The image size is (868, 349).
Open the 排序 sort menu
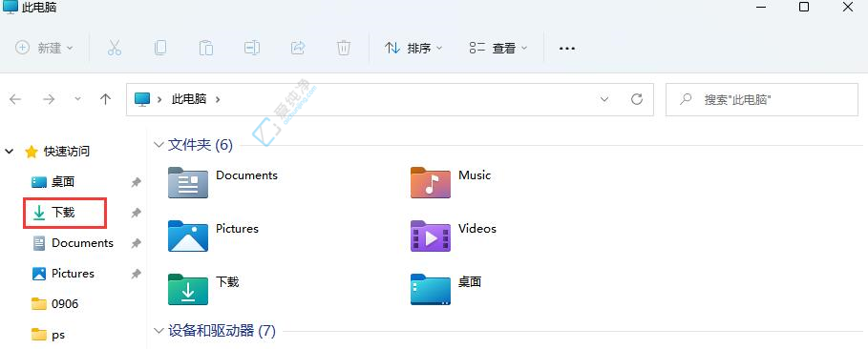tap(413, 48)
